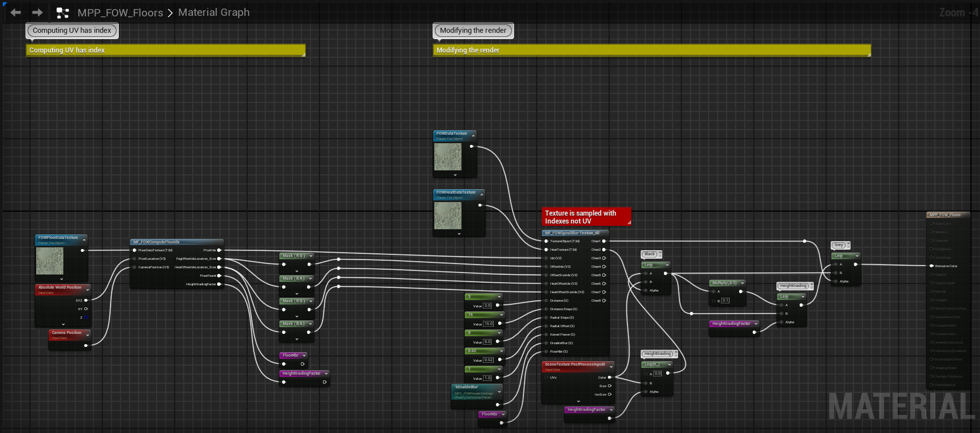Click the FOWDataTexture preview thumbnail

[x=448, y=157]
